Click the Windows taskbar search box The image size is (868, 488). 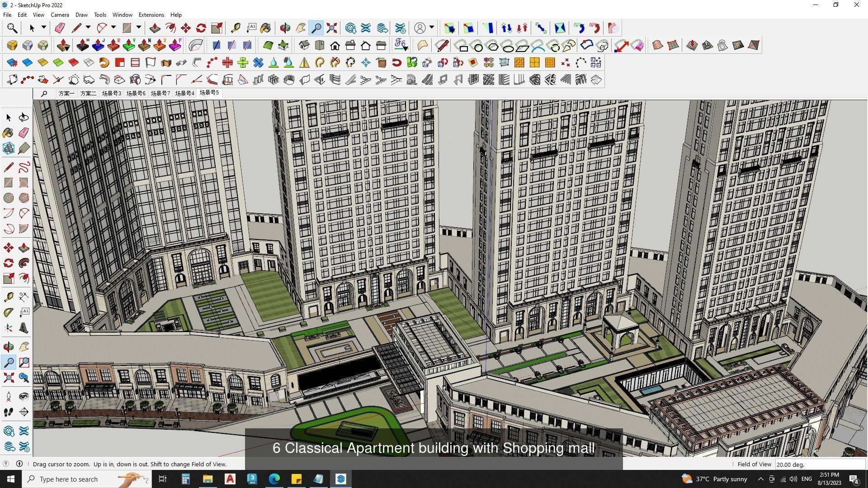(x=87, y=479)
